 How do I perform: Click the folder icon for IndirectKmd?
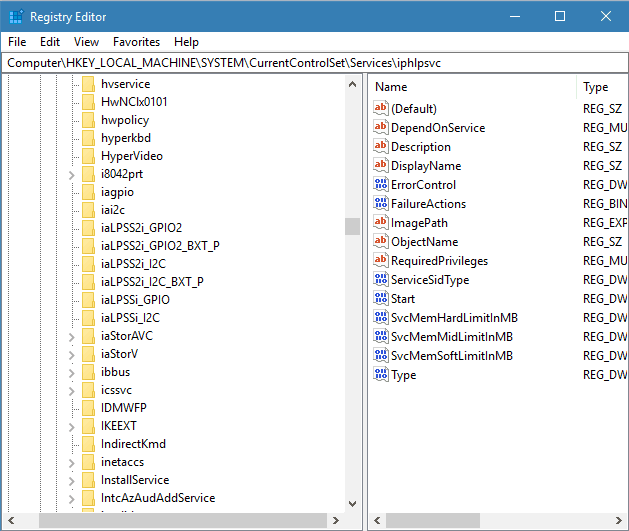[x=88, y=444]
